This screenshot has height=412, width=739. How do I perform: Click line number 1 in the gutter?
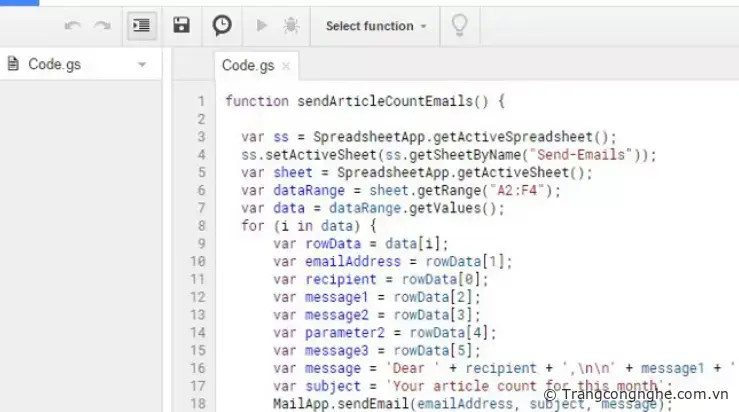pos(201,101)
